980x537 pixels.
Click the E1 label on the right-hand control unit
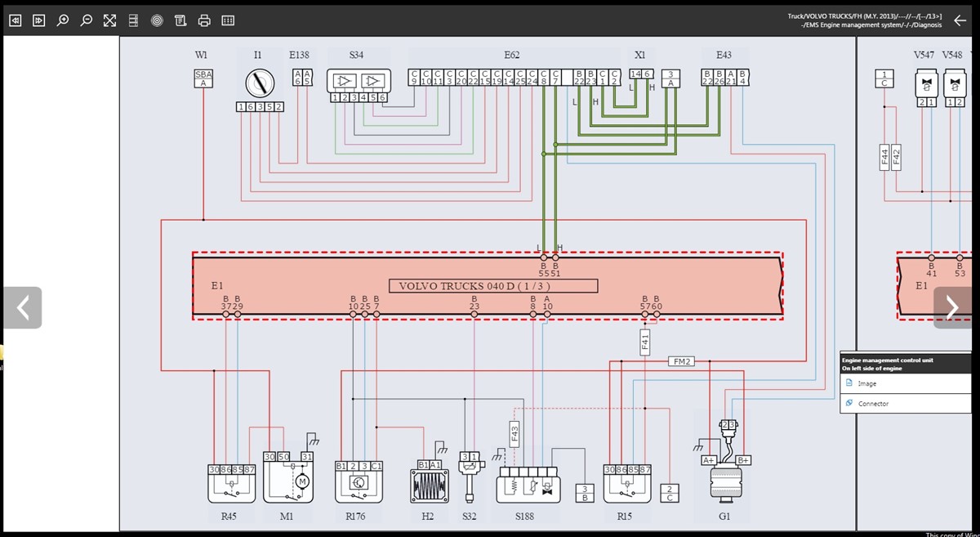pyautogui.click(x=921, y=286)
